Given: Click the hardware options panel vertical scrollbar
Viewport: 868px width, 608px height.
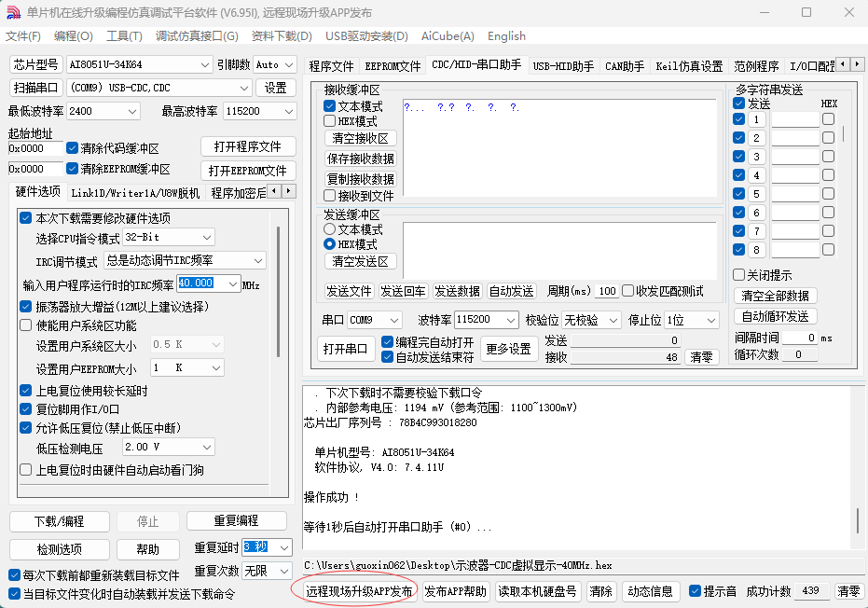Looking at the screenshot, I should 278,291.
